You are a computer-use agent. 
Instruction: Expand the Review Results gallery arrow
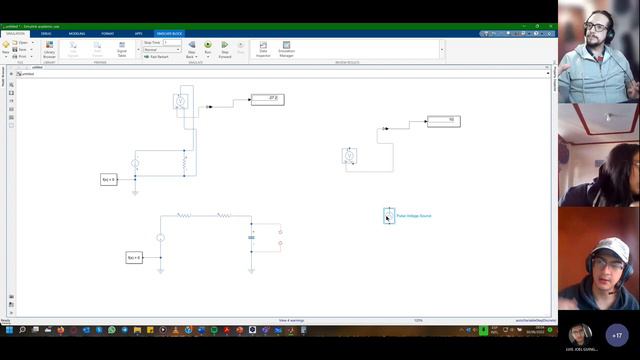click(x=442, y=50)
